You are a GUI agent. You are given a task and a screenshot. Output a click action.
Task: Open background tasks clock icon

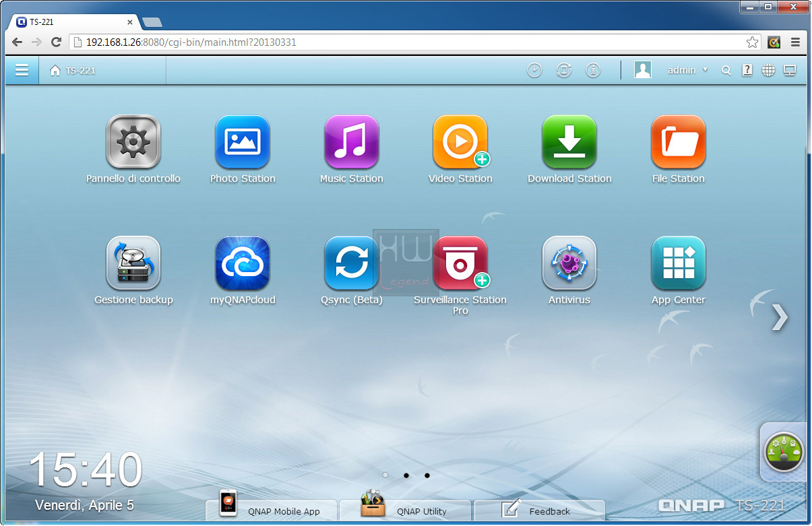[x=534, y=70]
